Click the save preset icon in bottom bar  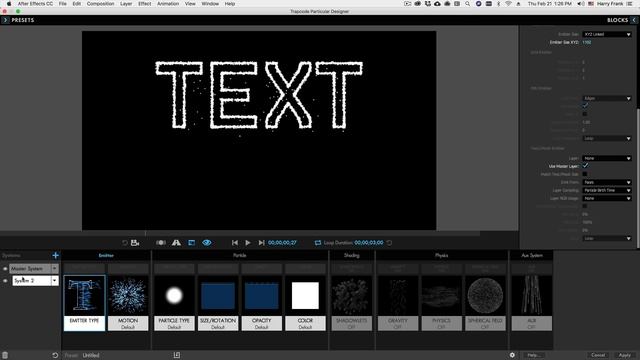[x=177, y=356]
